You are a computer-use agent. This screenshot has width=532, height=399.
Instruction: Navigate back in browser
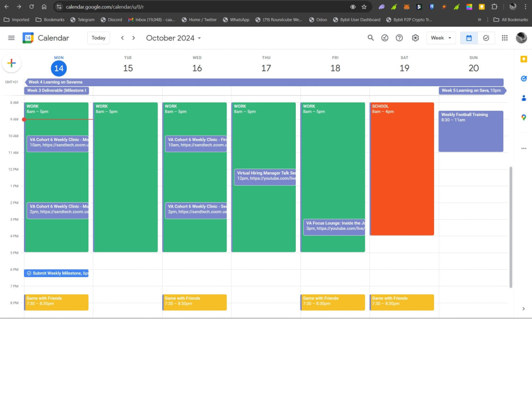pos(6,7)
